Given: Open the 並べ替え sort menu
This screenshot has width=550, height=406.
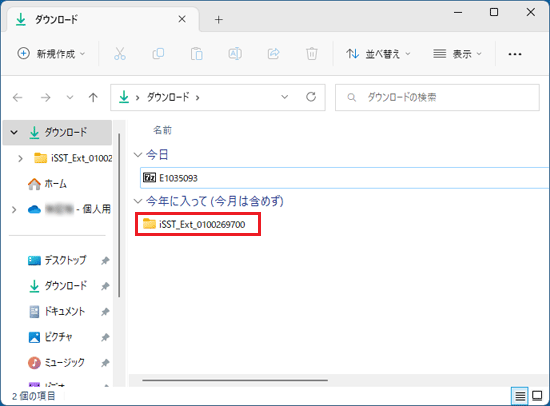Looking at the screenshot, I should [x=378, y=54].
